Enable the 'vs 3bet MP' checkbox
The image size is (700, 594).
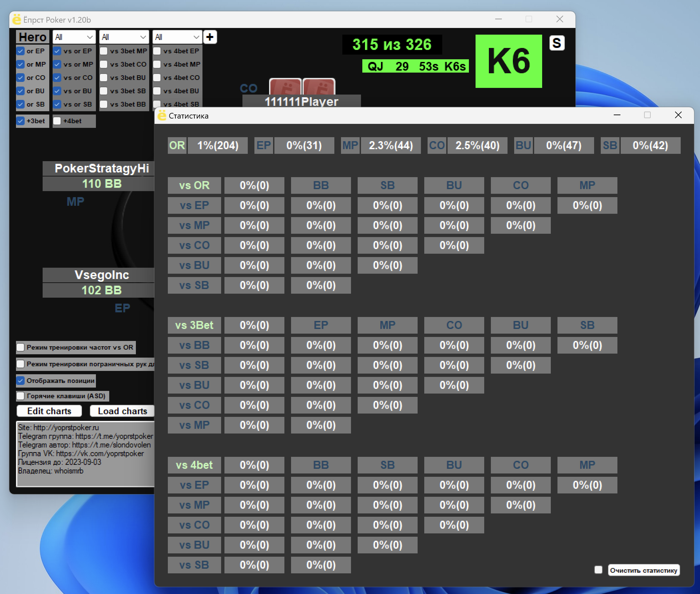[x=104, y=51]
